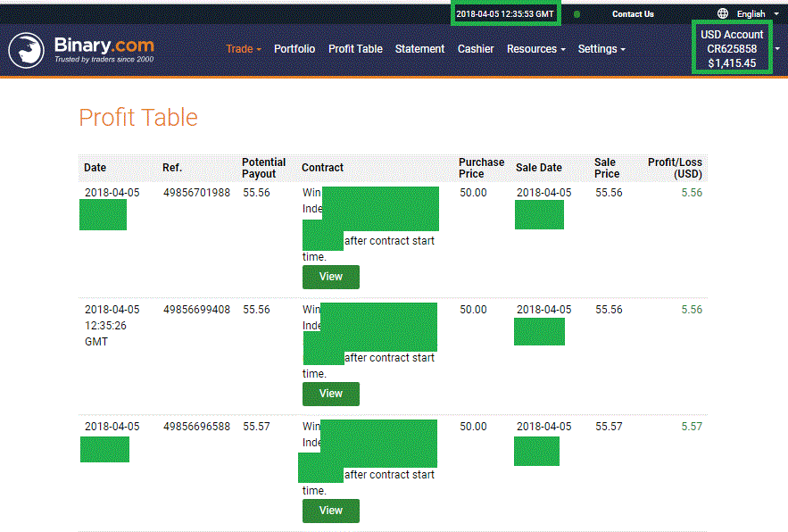
Task: Click sale price 55.57 in last row
Action: click(609, 427)
